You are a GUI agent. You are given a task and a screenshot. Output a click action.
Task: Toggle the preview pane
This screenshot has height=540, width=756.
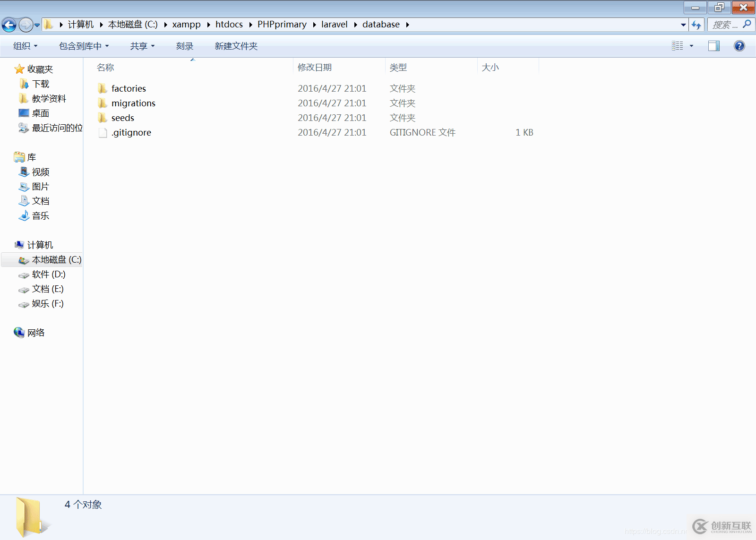click(714, 46)
